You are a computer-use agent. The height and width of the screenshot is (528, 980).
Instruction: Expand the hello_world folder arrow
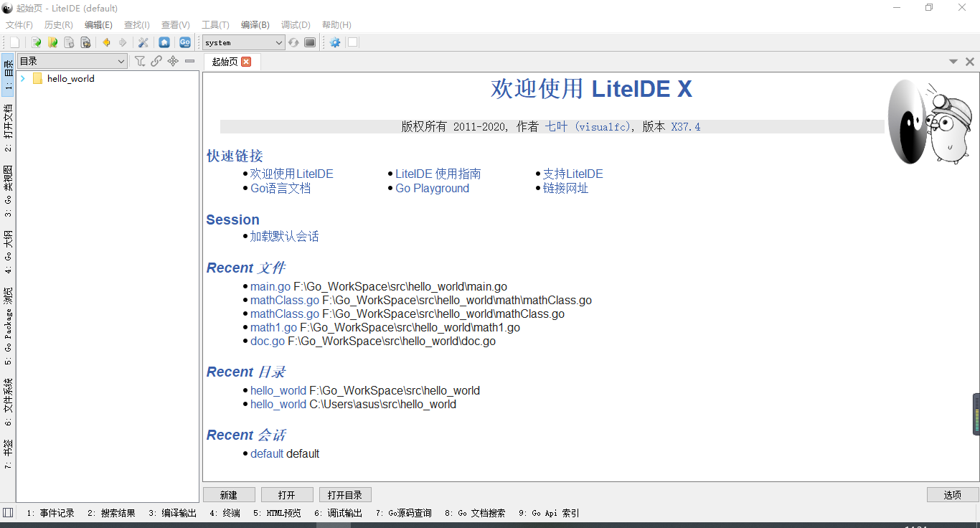pos(23,78)
